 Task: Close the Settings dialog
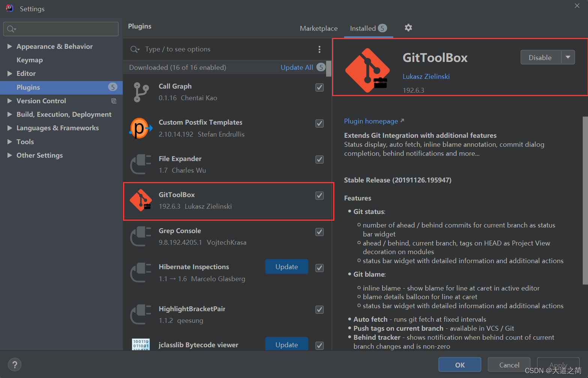point(577,6)
